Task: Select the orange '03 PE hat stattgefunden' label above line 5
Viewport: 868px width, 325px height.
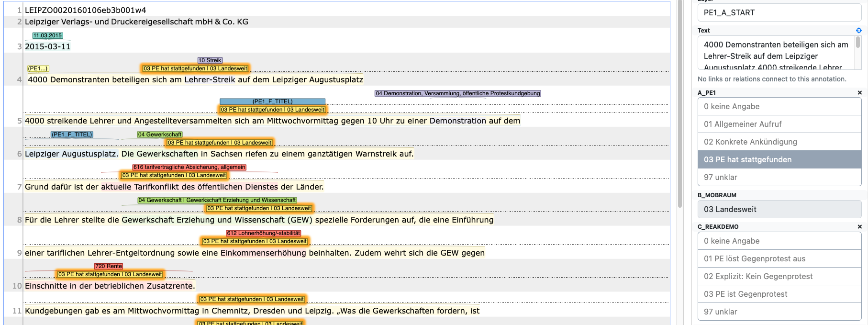Action: point(272,110)
